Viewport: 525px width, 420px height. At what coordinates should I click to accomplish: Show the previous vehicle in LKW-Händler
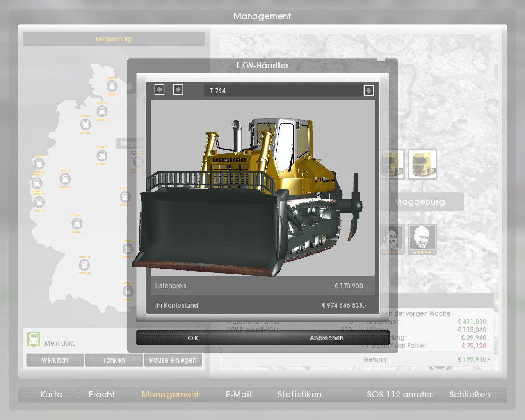(x=160, y=89)
